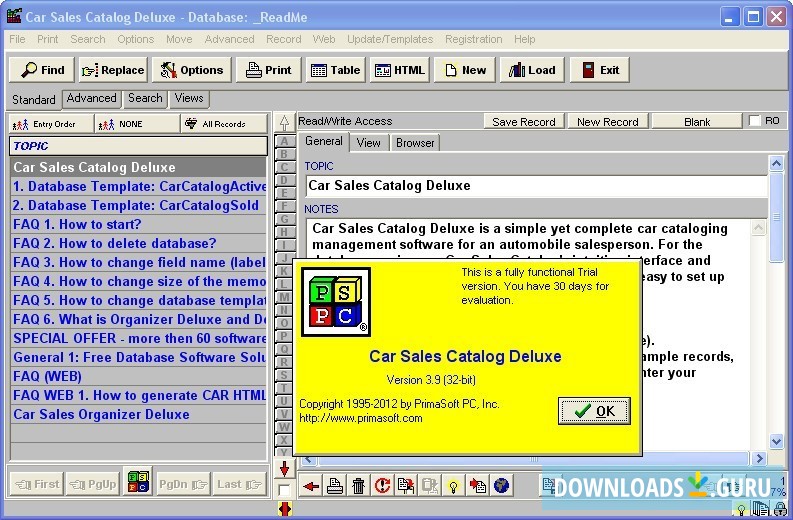Click the Load toolbar button
The width and height of the screenshot is (793, 520).
532,70
